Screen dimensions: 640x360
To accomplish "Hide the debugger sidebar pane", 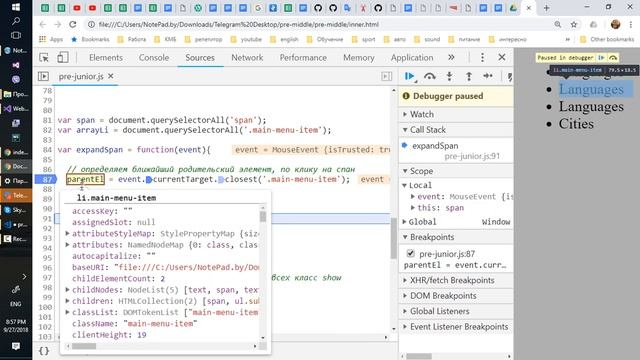I will click(x=387, y=76).
